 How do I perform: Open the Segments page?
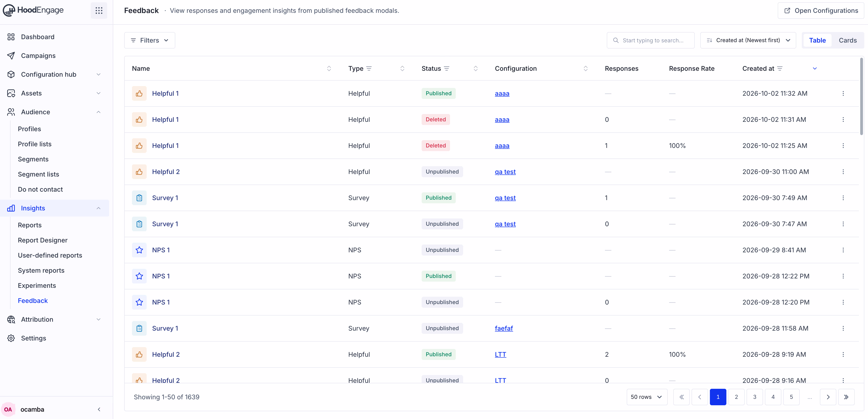point(33,159)
